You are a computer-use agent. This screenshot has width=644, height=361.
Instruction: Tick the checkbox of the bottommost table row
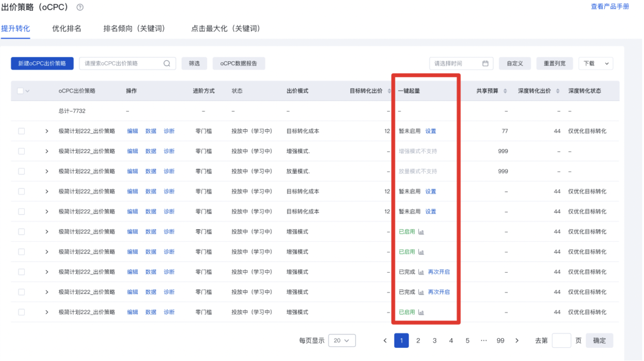(x=22, y=312)
